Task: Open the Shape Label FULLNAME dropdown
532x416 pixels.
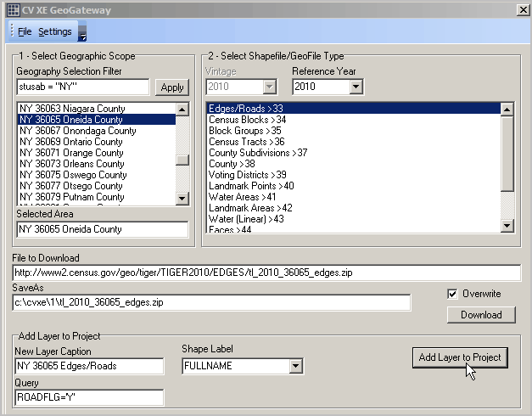Action: point(295,366)
